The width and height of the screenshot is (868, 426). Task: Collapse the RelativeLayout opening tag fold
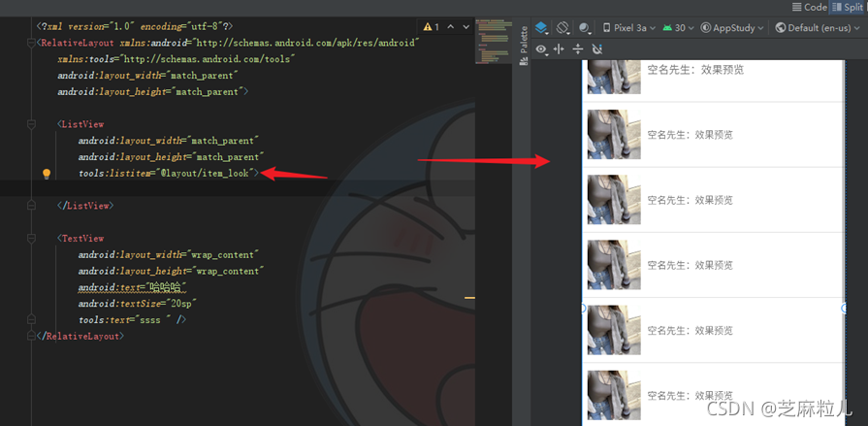click(x=32, y=43)
